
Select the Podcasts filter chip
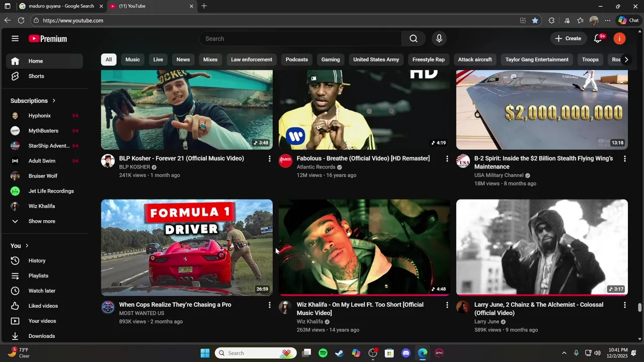click(297, 60)
